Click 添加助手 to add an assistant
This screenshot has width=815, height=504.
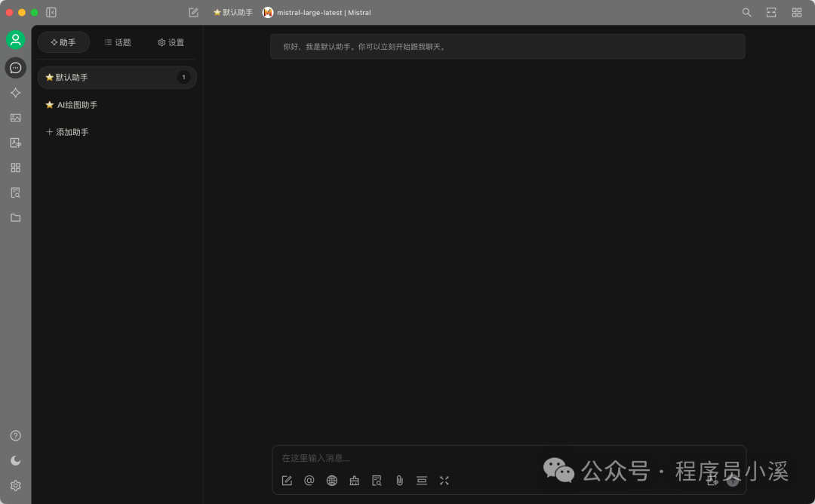72,131
